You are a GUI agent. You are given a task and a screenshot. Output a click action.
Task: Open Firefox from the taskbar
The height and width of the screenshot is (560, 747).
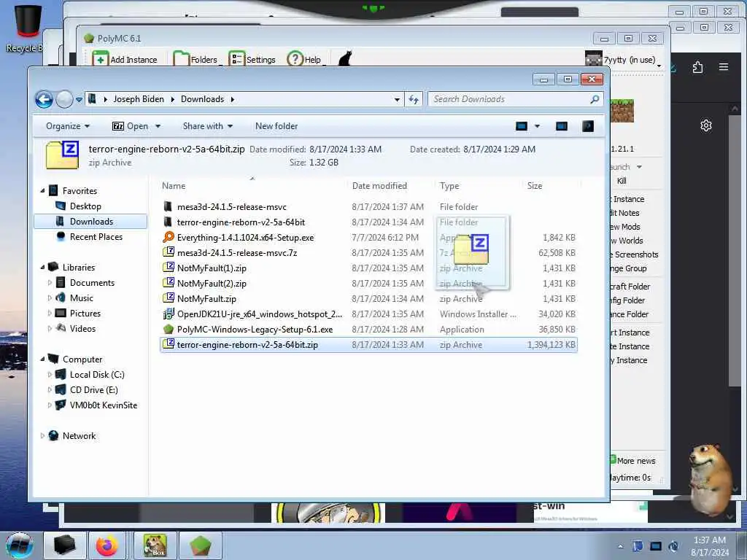click(x=107, y=545)
